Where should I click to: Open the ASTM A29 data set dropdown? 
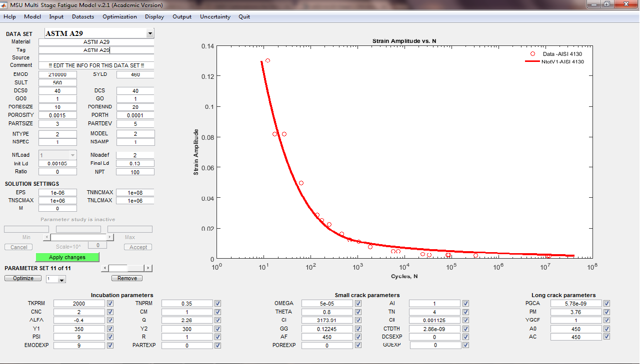[x=149, y=33]
